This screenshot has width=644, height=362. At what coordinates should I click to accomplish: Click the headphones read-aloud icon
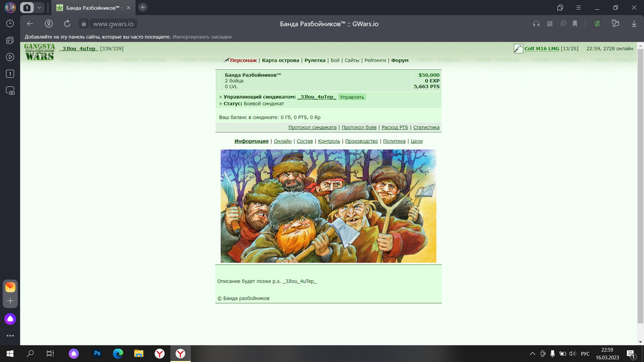[x=536, y=24]
